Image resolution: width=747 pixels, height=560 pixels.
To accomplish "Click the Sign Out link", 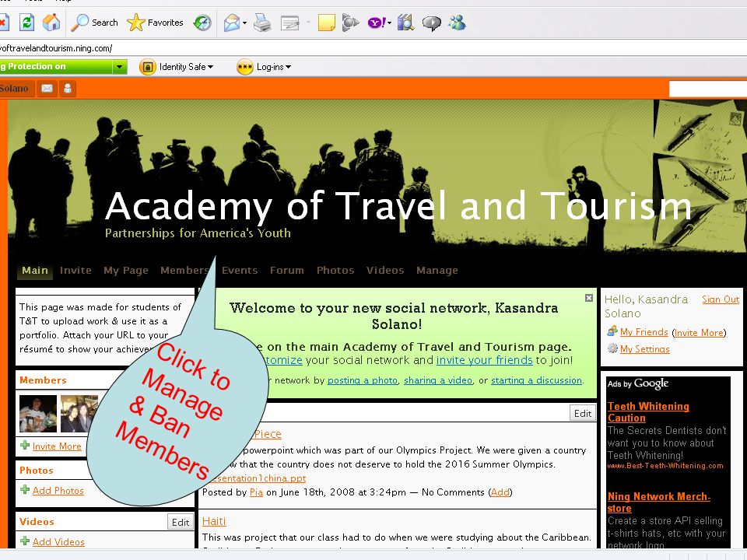I will 721,299.
